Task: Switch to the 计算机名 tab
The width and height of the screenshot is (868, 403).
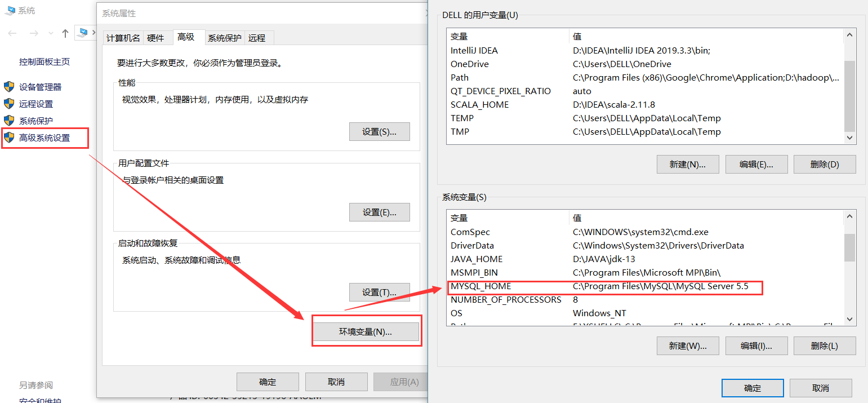Action: coord(123,37)
